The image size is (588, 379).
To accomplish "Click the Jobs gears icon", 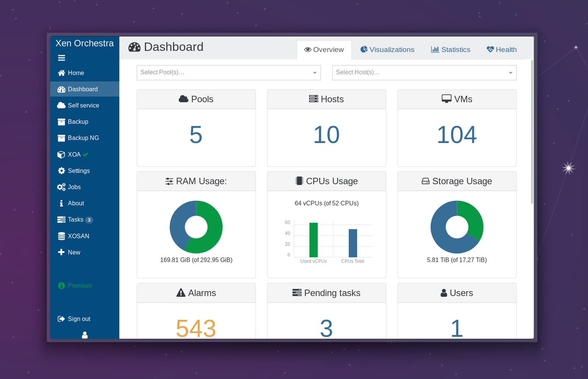I will point(61,187).
